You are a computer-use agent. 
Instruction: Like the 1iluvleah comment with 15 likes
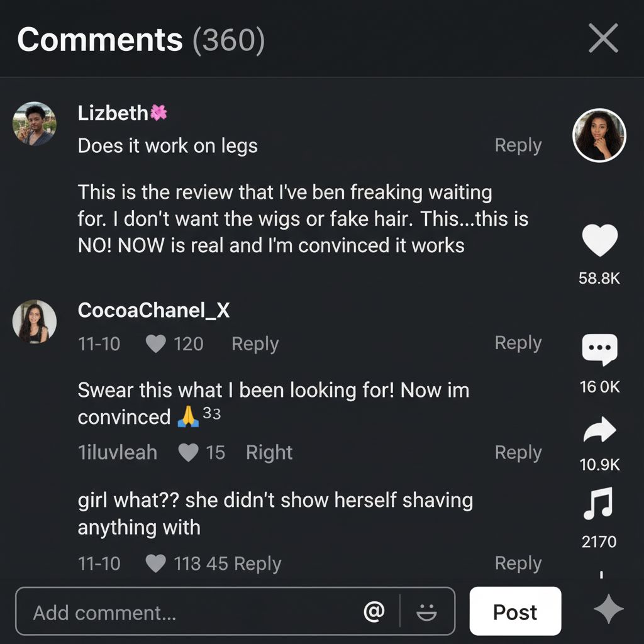pyautogui.click(x=188, y=453)
